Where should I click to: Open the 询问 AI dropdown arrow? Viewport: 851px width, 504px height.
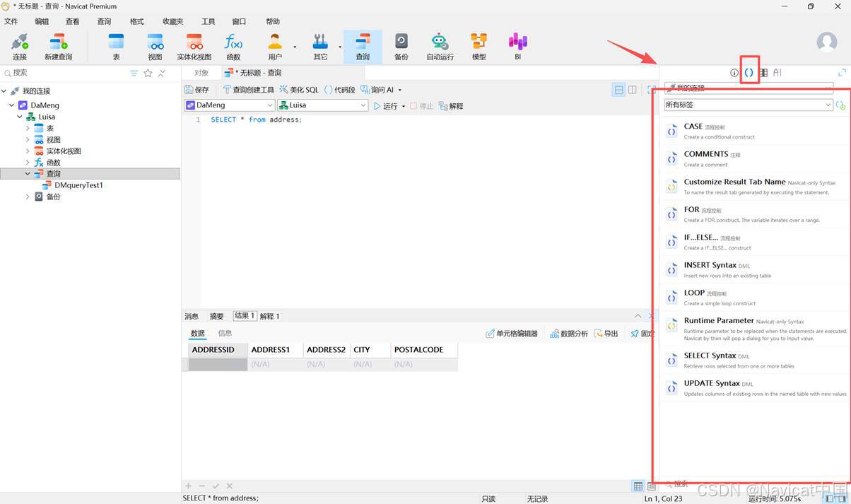pyautogui.click(x=400, y=90)
